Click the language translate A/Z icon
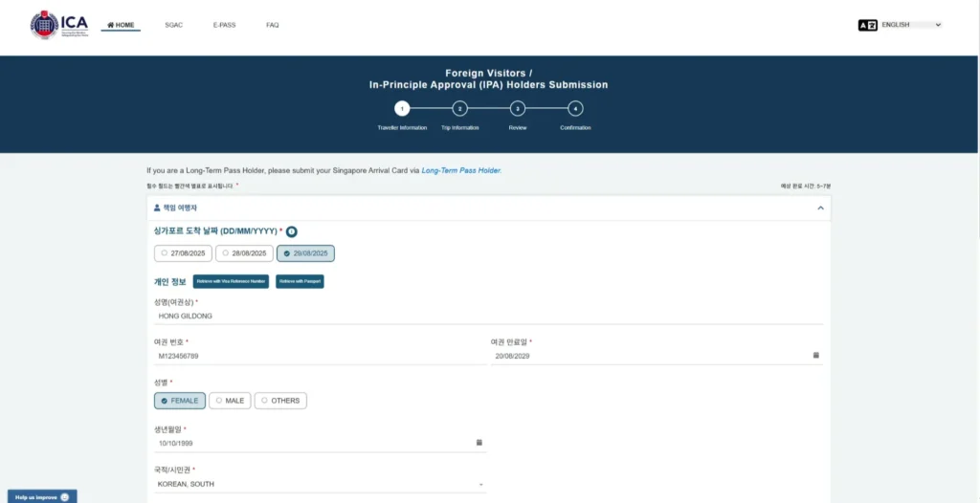Screen dimensions: 980x503 pos(867,25)
